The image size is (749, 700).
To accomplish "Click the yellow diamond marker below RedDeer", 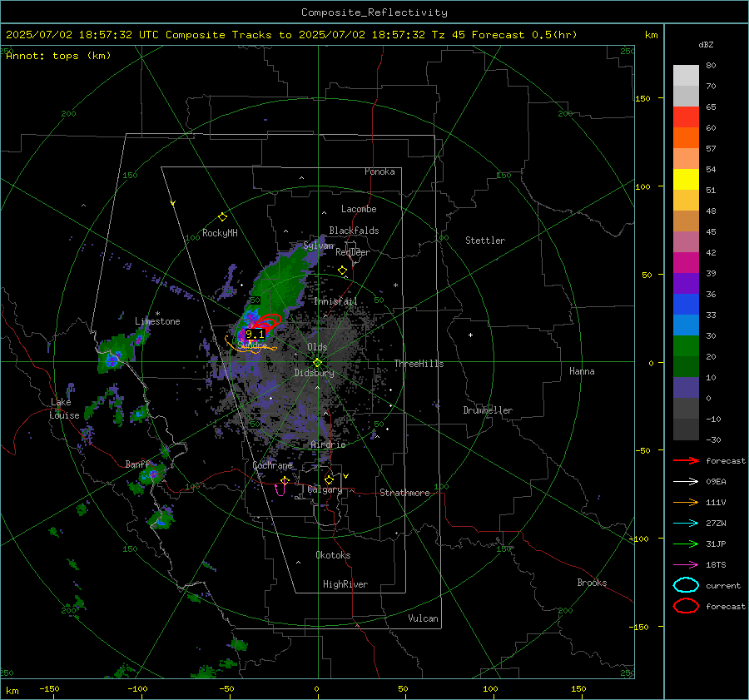I will 342,271.
